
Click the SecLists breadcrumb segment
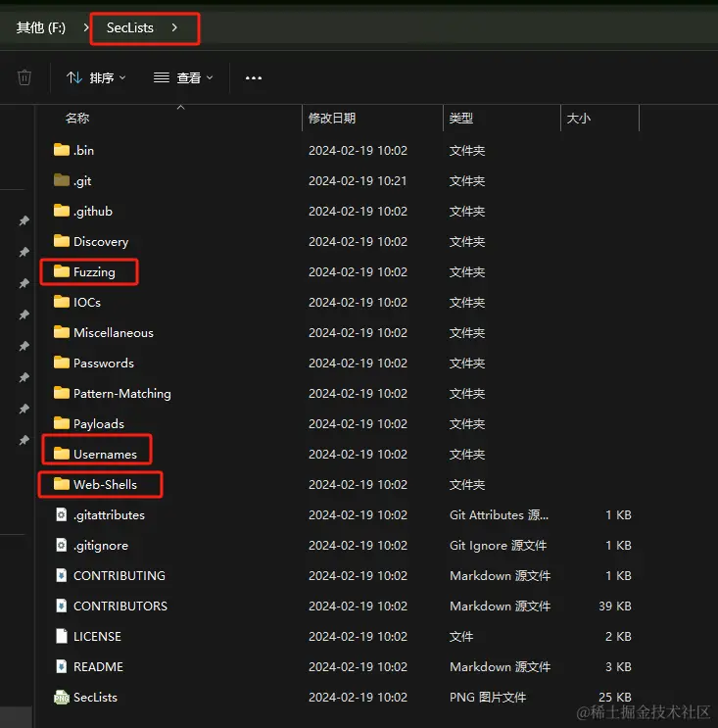click(130, 27)
